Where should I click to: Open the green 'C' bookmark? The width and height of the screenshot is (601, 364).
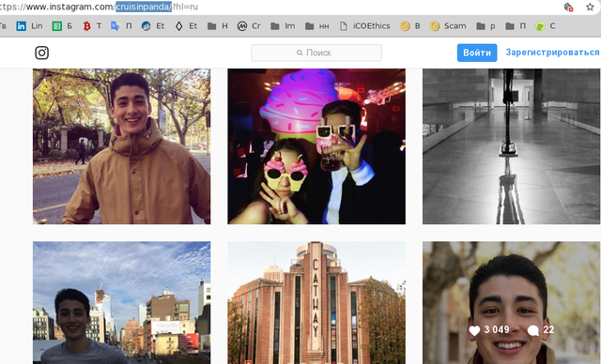point(546,26)
